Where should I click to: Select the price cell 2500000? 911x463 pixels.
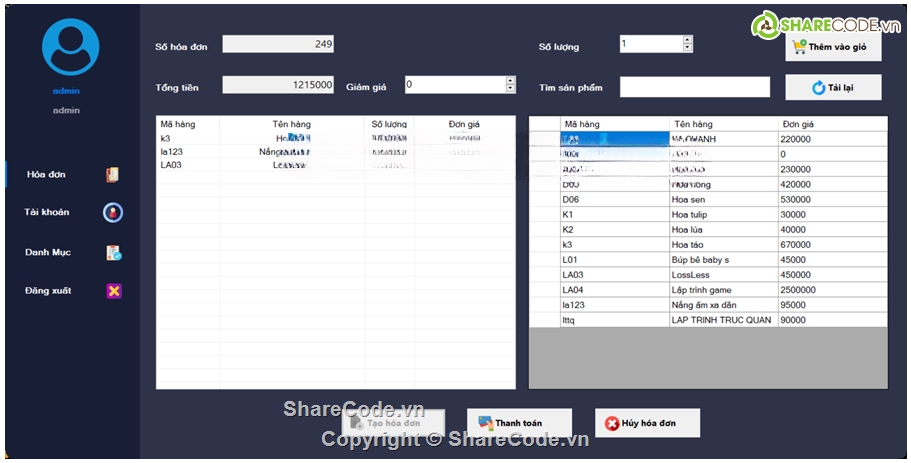pyautogui.click(x=832, y=290)
